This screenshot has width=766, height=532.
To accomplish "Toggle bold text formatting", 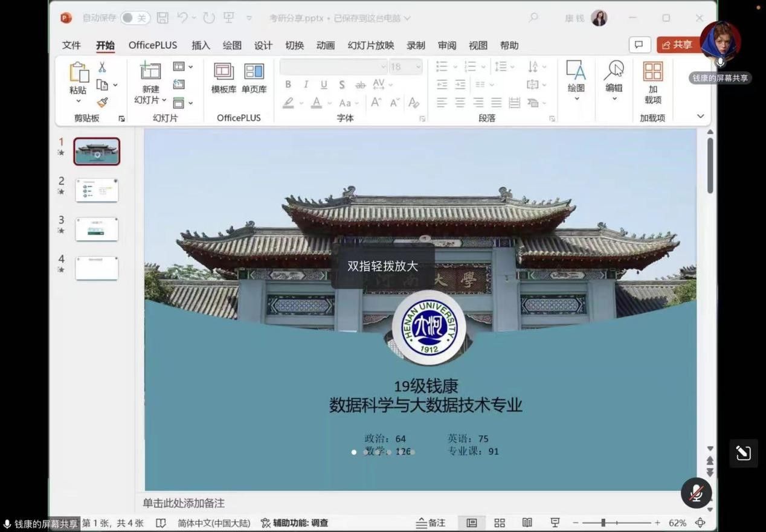I will click(288, 85).
